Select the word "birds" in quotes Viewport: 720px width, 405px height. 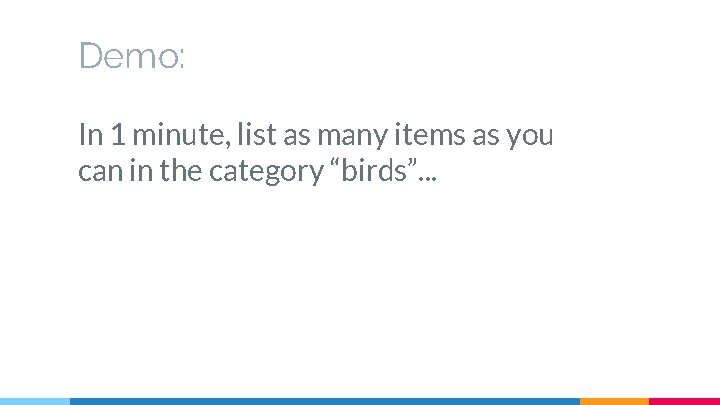tap(374, 170)
